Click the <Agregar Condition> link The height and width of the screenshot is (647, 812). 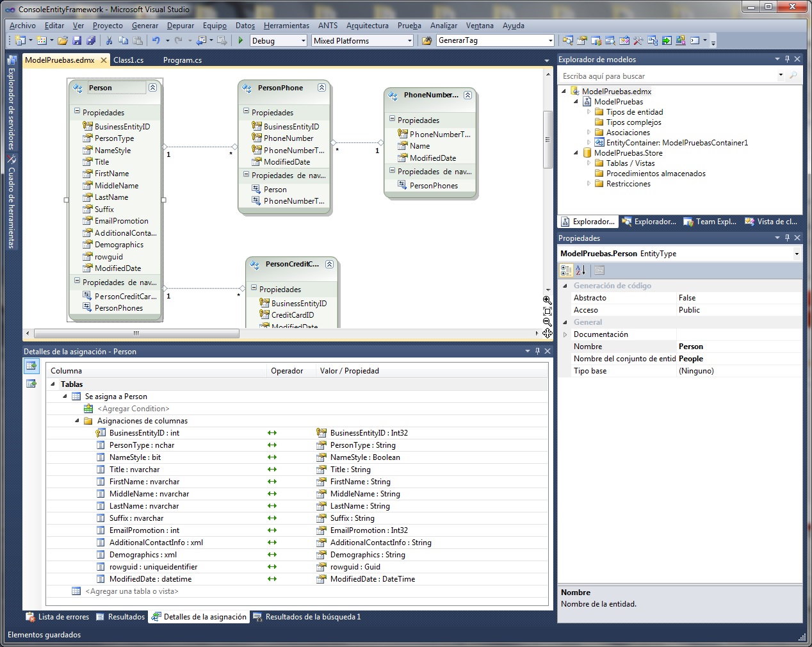[133, 409]
